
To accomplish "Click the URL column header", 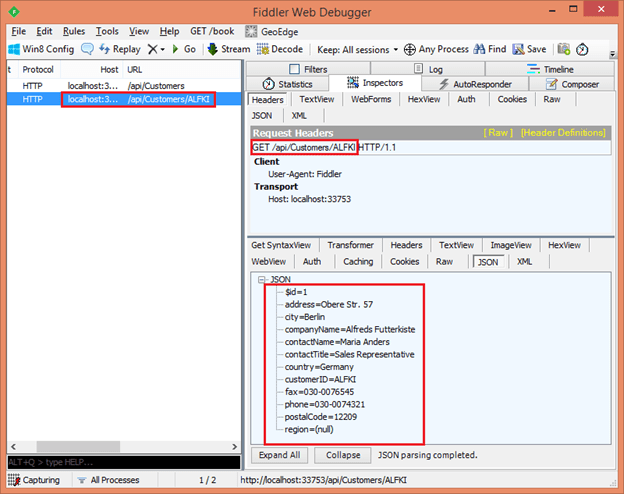I will click(x=182, y=70).
